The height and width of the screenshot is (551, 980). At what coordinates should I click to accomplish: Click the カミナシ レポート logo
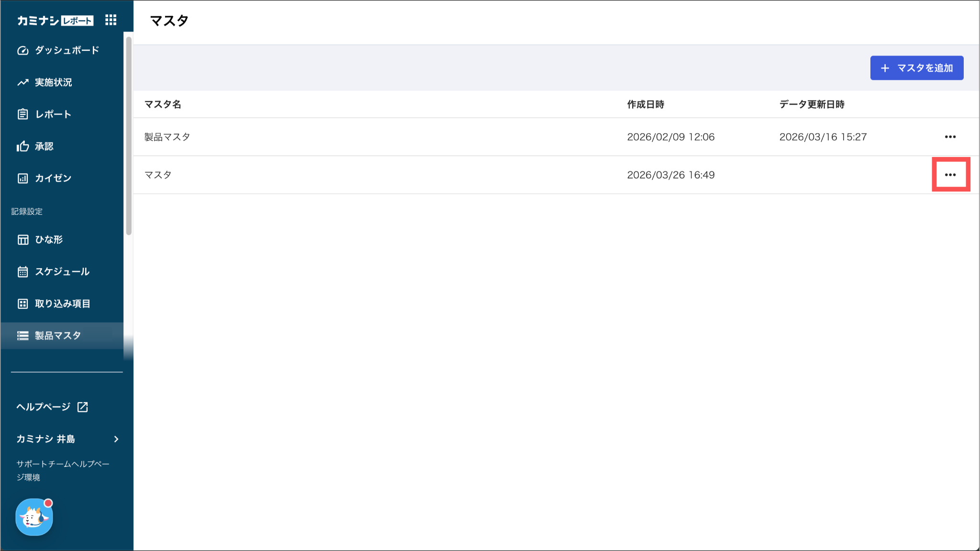[x=55, y=21]
